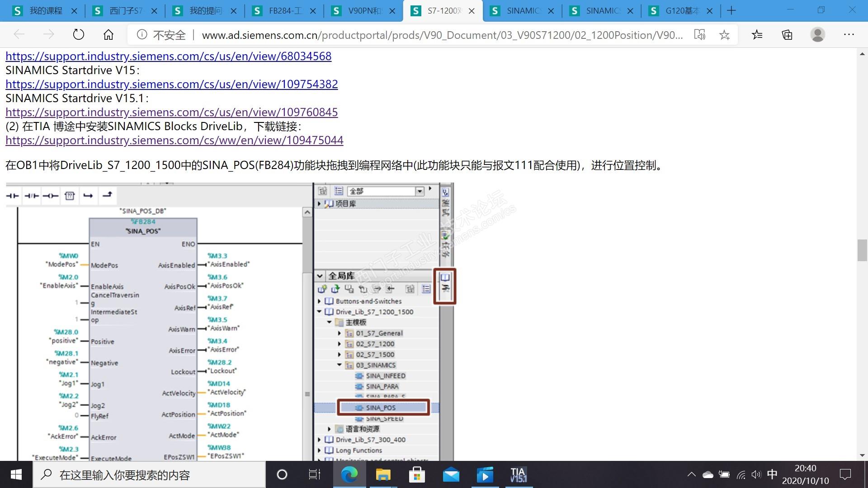The image size is (868, 488).
Task: Open a new browser tab
Action: click(x=731, y=10)
